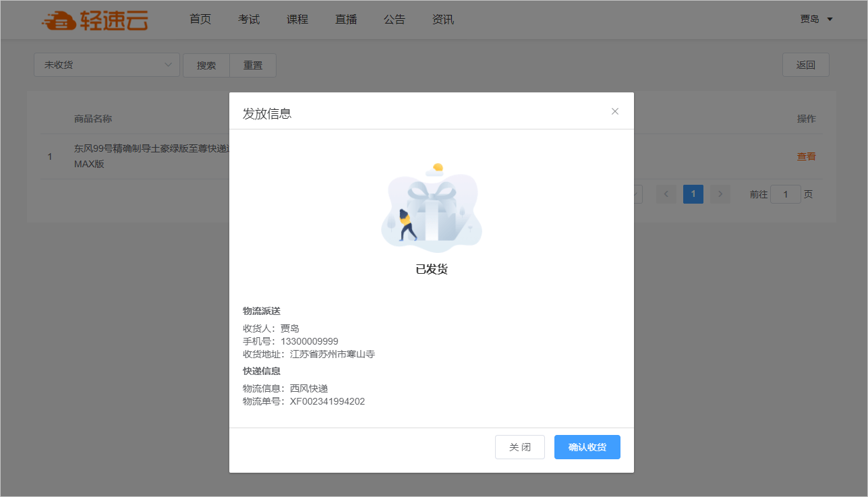Switch to 直播 section
Screen dimensions: 868x497
[346, 20]
